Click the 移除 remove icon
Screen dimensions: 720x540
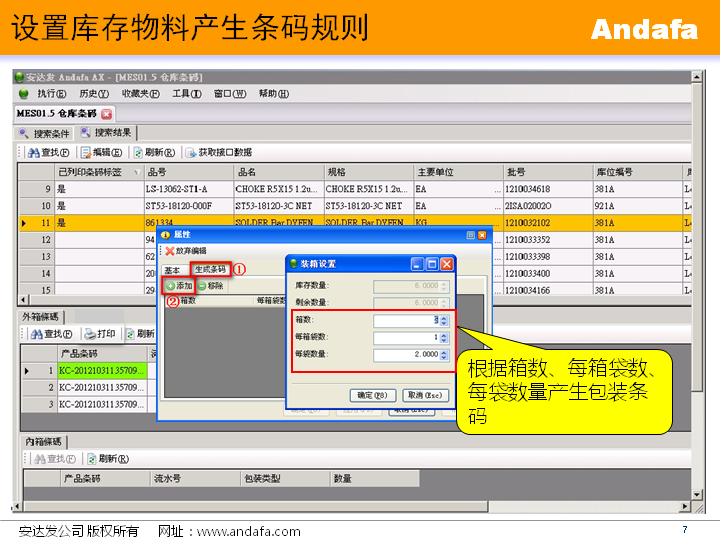(202, 286)
